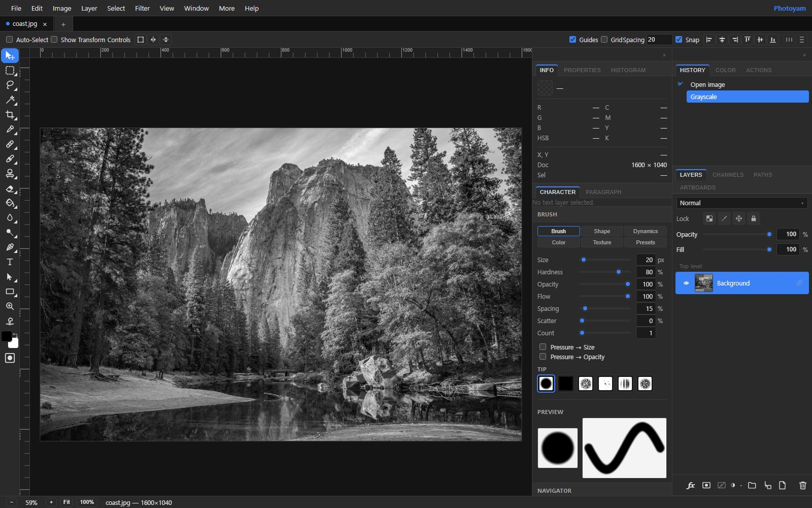Pick the Magic Wand tool

coord(10,100)
